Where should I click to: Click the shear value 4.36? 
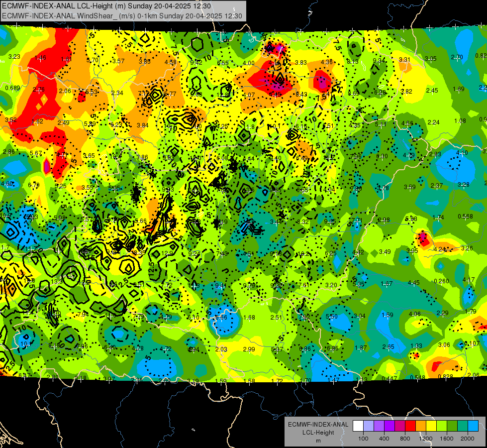327,62
